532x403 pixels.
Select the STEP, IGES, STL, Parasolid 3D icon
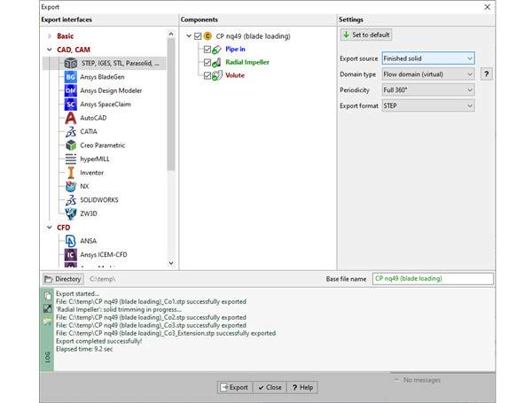[x=71, y=64]
